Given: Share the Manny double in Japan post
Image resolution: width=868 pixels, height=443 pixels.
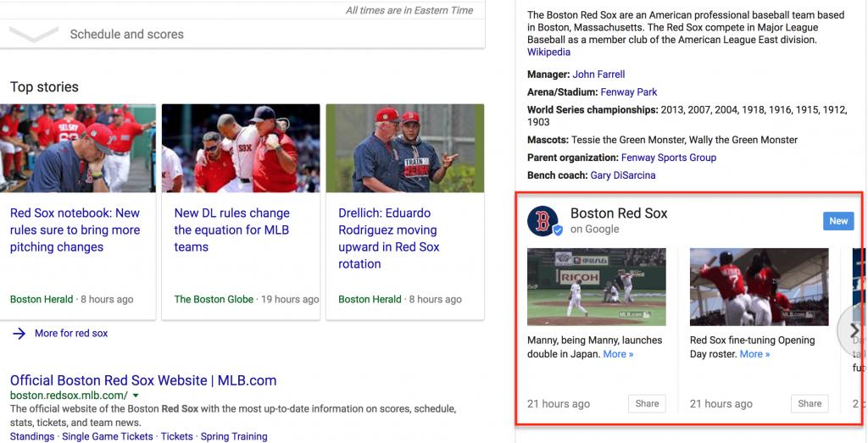Looking at the screenshot, I should click(x=647, y=403).
